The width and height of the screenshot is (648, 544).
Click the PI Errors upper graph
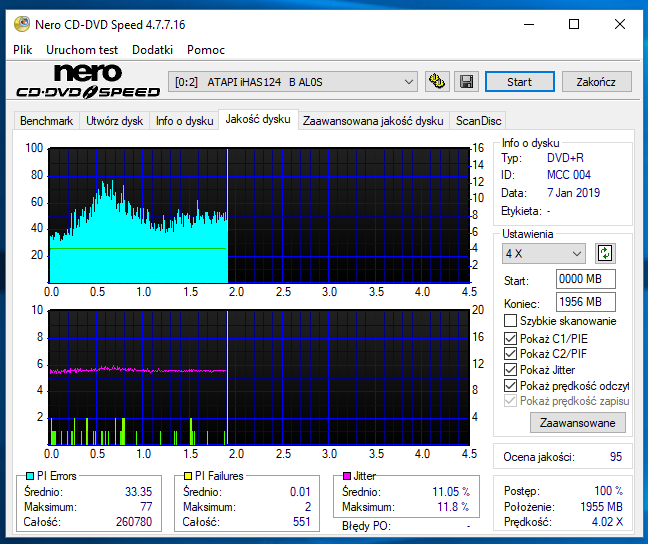[x=259, y=215]
